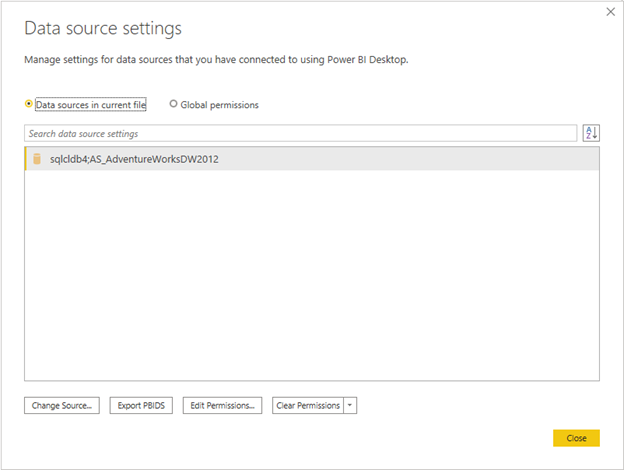The image size is (624, 470).
Task: Click the Change Source button
Action: [62, 405]
